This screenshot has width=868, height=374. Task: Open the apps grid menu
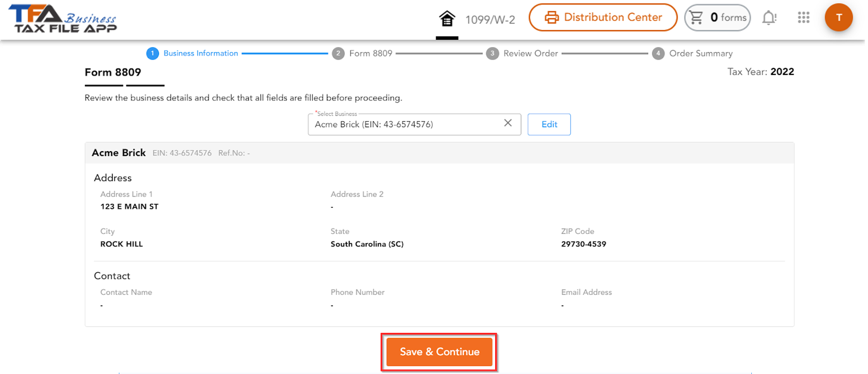(x=803, y=18)
